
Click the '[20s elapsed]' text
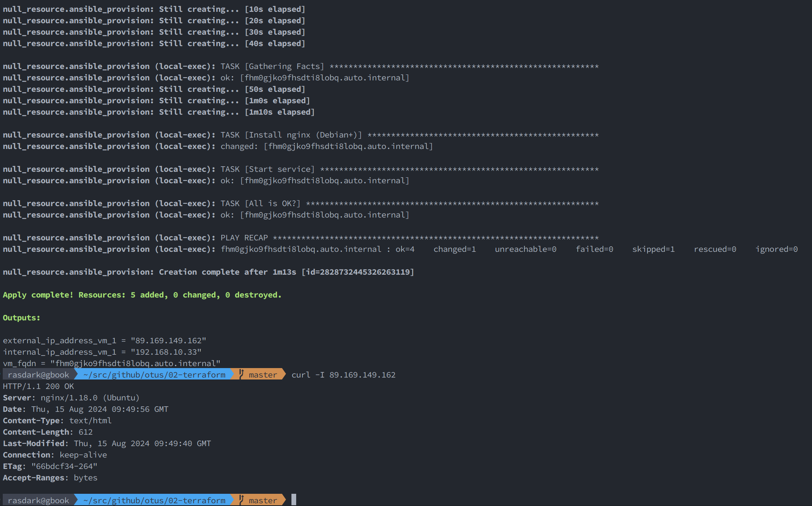click(x=275, y=20)
